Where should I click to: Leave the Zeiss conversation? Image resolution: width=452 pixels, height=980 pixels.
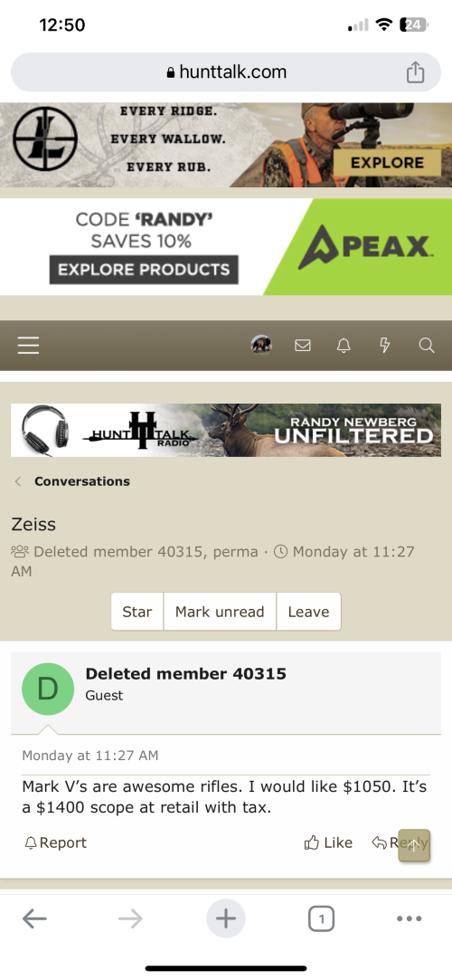click(x=308, y=611)
